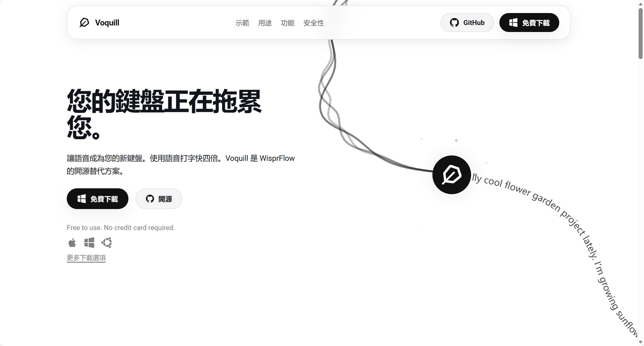Viewport: 644px width, 346px height.
Task: Click the Windows icon on 免費下載 hero button
Action: (82, 198)
